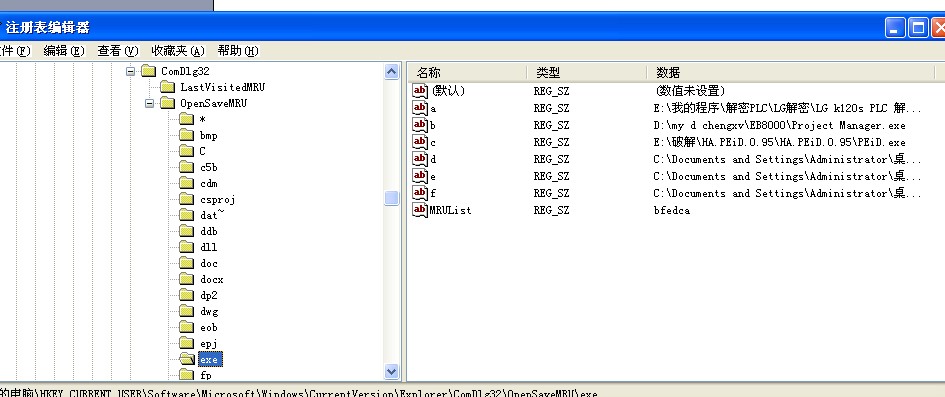Select the eob folder icon
The image size is (945, 397).
(187, 327)
